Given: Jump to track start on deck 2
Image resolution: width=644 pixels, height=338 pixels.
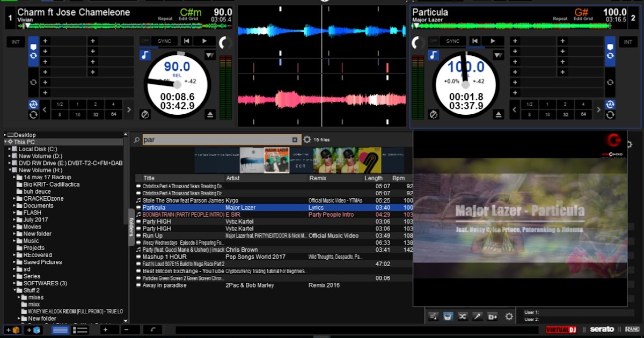Looking at the screenshot, I should coord(475,41).
